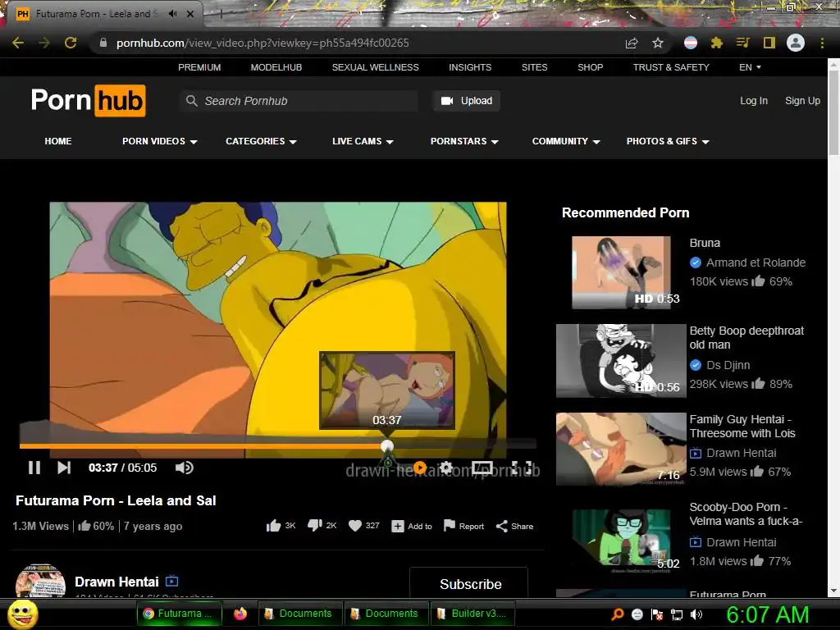Image resolution: width=840 pixels, height=630 pixels.
Task: Focus the Search Pornhub input field
Action: [299, 101]
